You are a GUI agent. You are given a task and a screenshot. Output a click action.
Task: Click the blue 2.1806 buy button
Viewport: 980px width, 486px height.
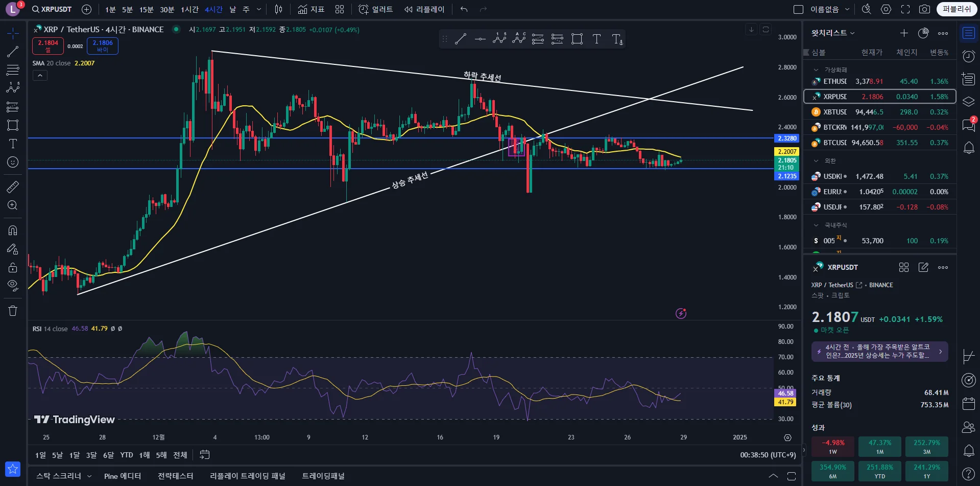103,46
